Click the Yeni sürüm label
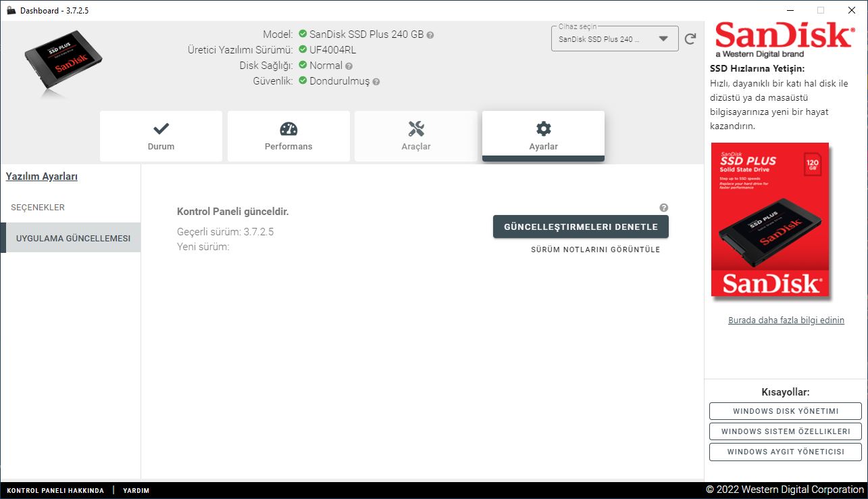Image resolution: width=868 pixels, height=499 pixels. coord(203,247)
